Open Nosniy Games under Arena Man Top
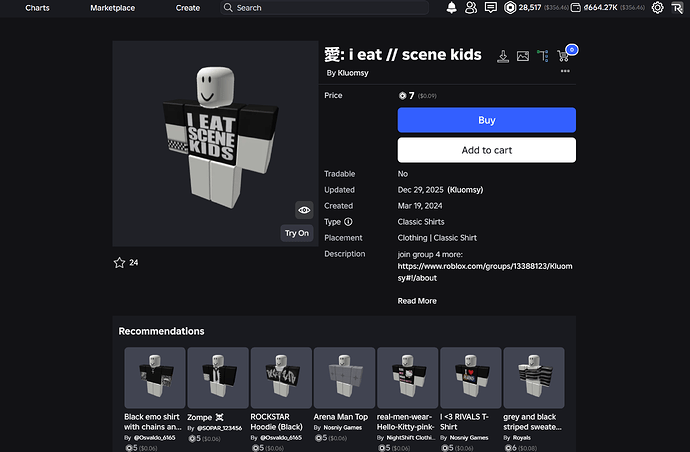This screenshot has width=690, height=452. (342, 427)
